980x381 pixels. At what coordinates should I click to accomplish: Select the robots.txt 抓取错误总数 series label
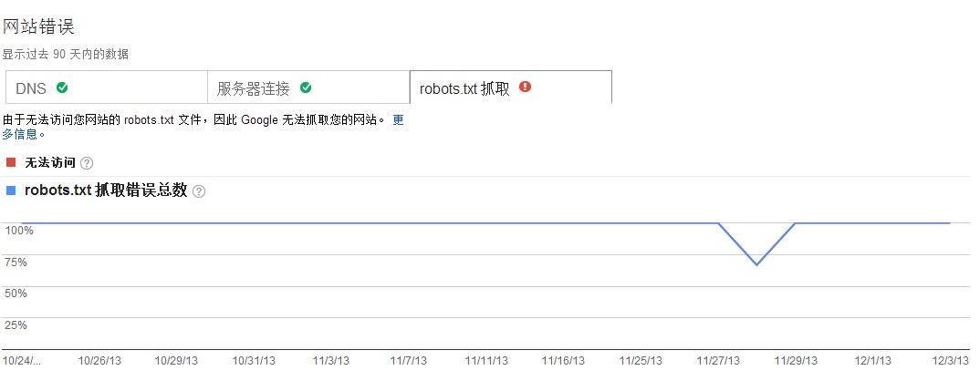click(106, 190)
